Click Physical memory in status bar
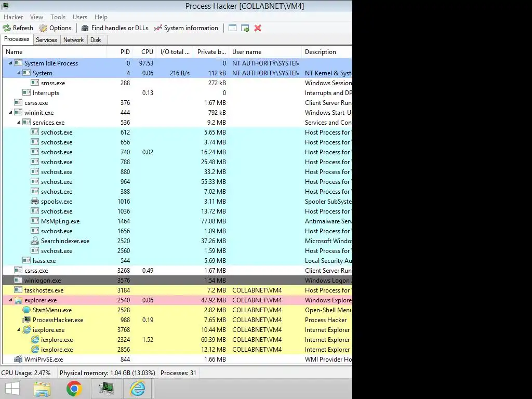This screenshot has width=532, height=399. (107, 373)
